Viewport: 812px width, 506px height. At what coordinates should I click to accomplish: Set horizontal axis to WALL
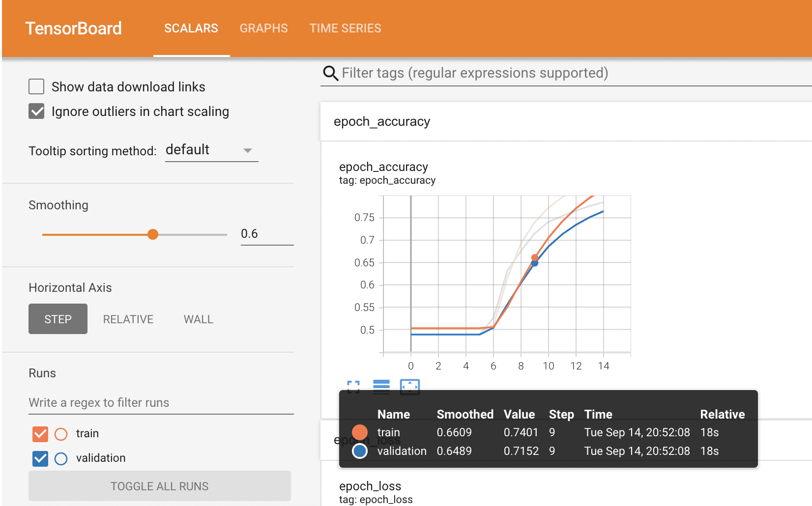199,319
